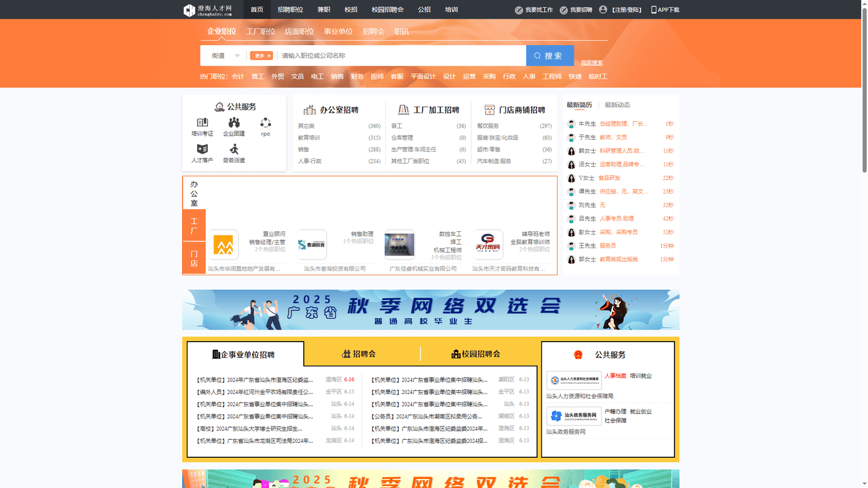Click the 汕头政务服务网 logo
This screenshot has width=868, height=488.
(574, 416)
